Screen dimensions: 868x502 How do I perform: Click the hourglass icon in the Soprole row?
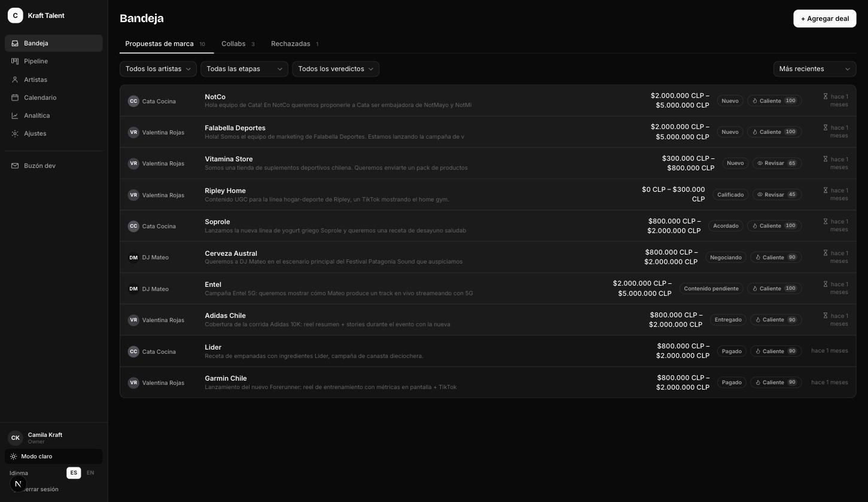point(826,221)
